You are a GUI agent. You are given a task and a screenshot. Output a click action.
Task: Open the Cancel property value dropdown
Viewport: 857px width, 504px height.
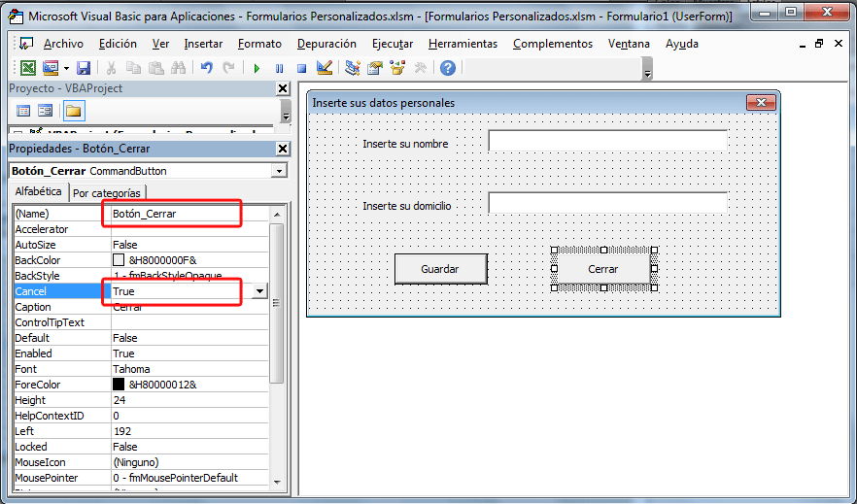click(259, 291)
